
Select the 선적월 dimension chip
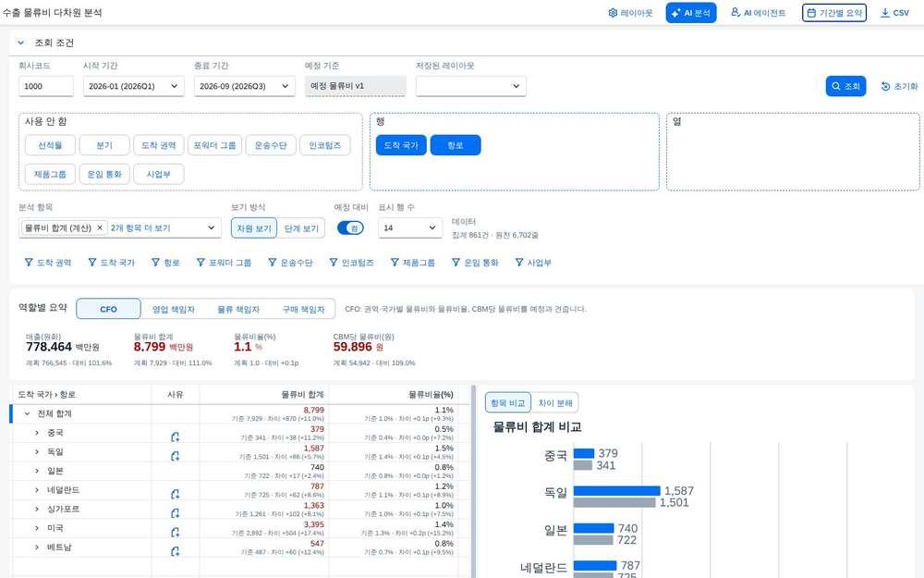[x=50, y=145]
